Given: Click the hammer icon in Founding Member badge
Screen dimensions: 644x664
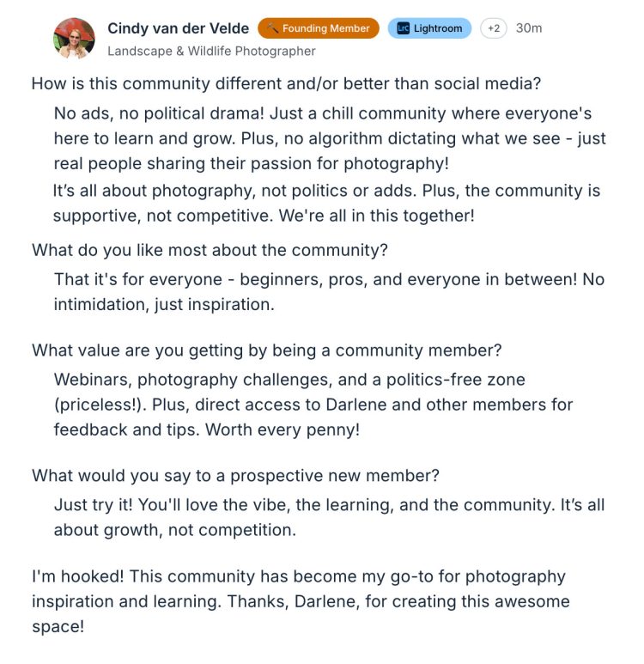Looking at the screenshot, I should click(x=272, y=28).
